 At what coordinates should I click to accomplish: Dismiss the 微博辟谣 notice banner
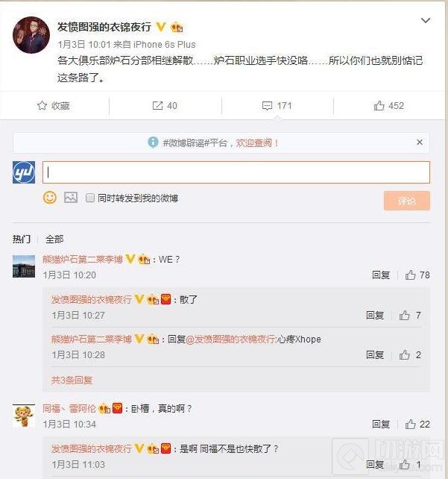(420, 142)
